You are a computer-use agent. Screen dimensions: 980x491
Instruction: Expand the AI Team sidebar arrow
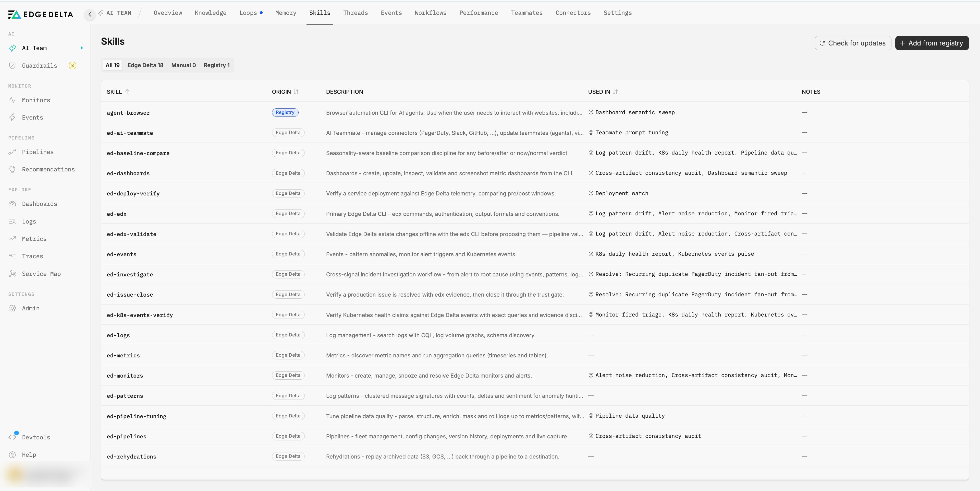point(82,48)
